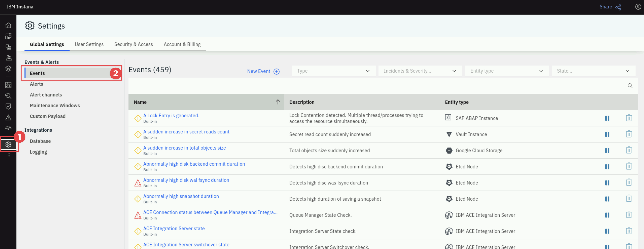Select Custom Payload in the settings menu

48,116
